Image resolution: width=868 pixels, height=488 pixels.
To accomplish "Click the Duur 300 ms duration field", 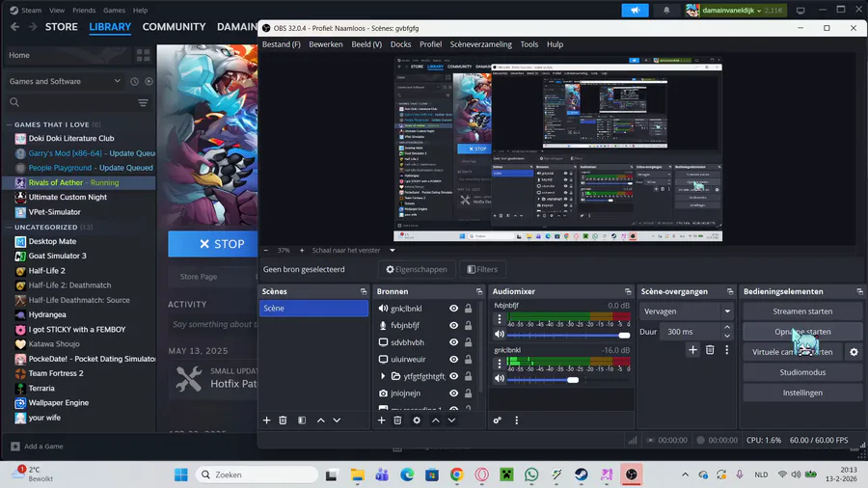I will [692, 332].
